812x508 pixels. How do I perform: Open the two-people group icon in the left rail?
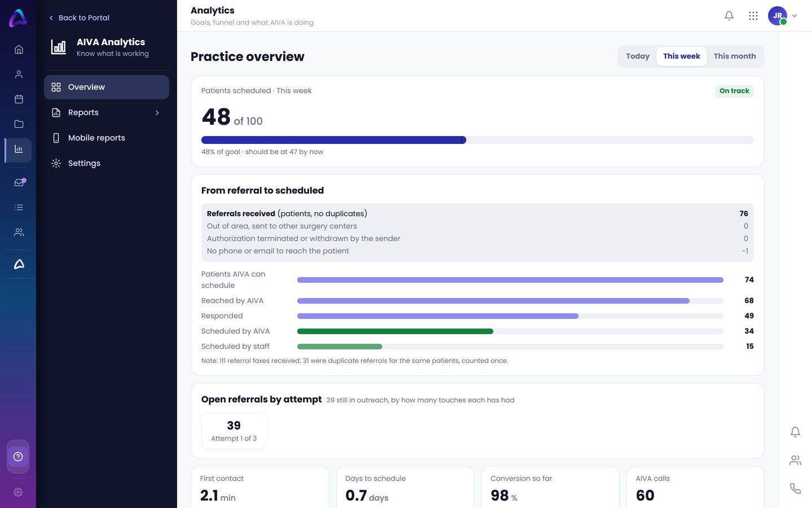[19, 233]
